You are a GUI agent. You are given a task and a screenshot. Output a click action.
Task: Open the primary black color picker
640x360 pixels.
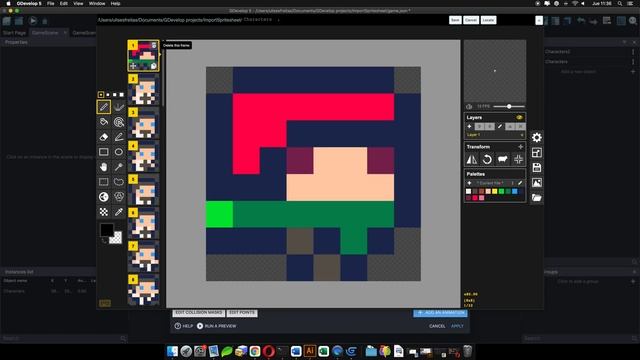(107, 230)
